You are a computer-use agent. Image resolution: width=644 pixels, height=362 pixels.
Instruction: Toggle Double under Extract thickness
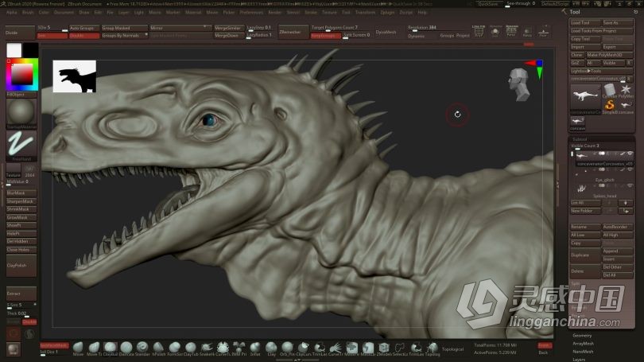(x=29, y=322)
